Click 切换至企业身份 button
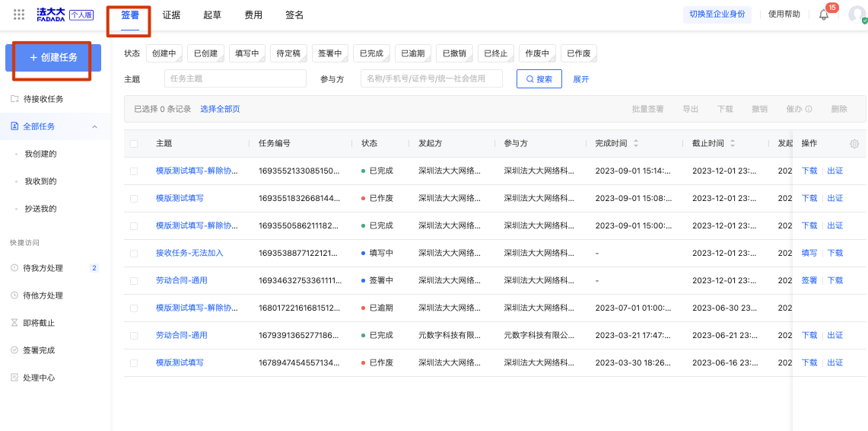868x431 pixels. tap(717, 14)
